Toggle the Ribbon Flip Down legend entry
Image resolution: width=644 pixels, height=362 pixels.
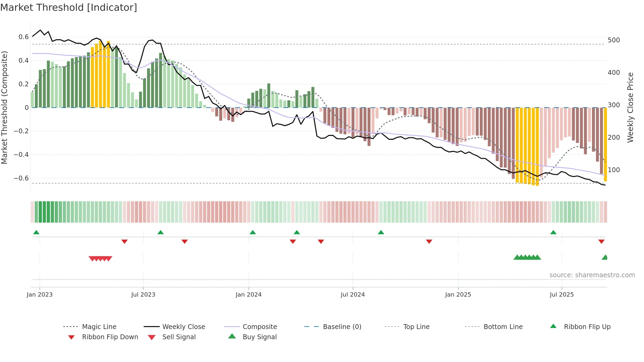(x=103, y=337)
